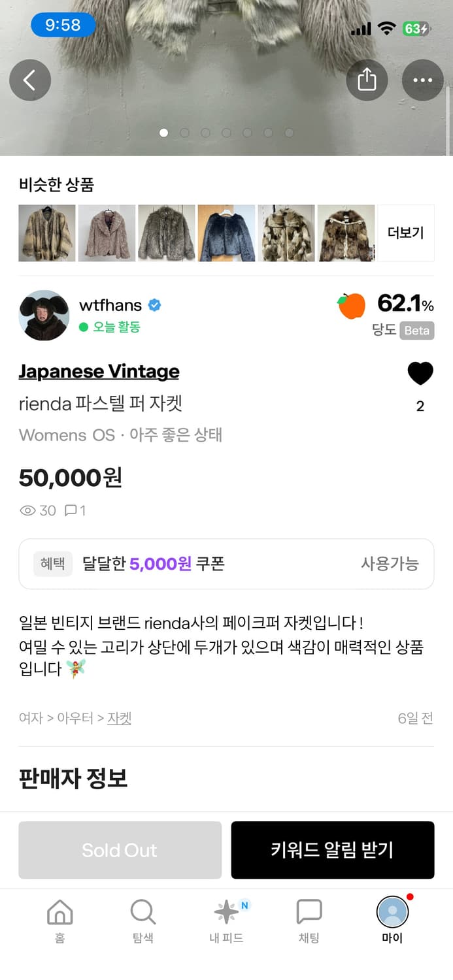453x980 pixels.
Task: Tap the tangerine 당도 sweetness icon
Action: click(x=352, y=304)
